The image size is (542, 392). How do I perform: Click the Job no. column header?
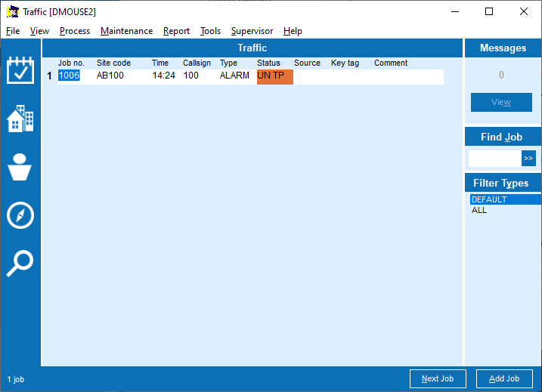click(71, 63)
